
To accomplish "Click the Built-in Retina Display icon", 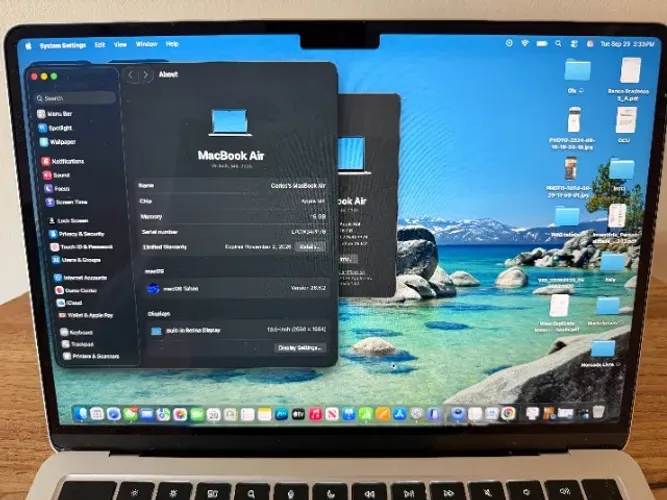I will click(157, 331).
